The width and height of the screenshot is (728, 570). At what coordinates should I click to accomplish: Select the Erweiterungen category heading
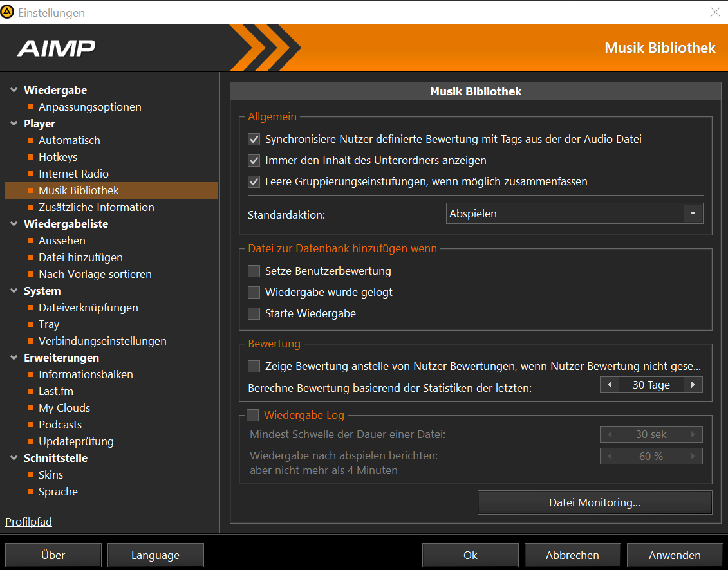pos(61,358)
